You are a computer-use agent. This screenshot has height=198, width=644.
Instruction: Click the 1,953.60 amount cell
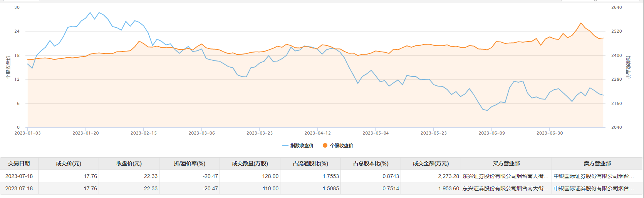448,188
